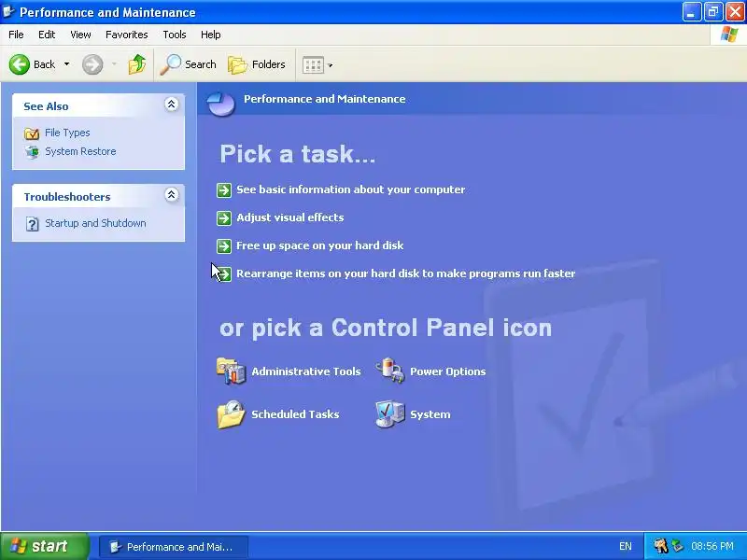Click the Search magnifier icon
The height and width of the screenshot is (560, 747).
click(170, 64)
